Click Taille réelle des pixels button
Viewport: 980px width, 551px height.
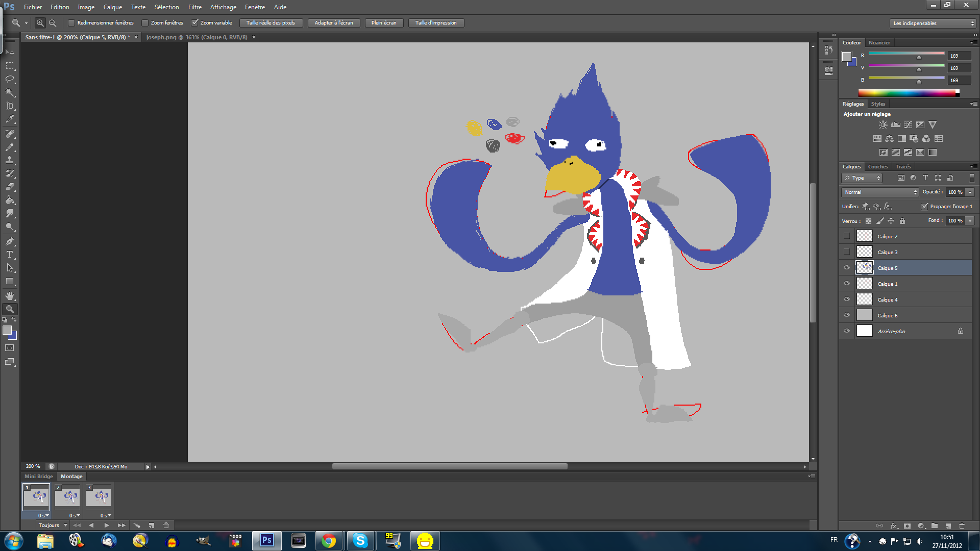(x=271, y=23)
